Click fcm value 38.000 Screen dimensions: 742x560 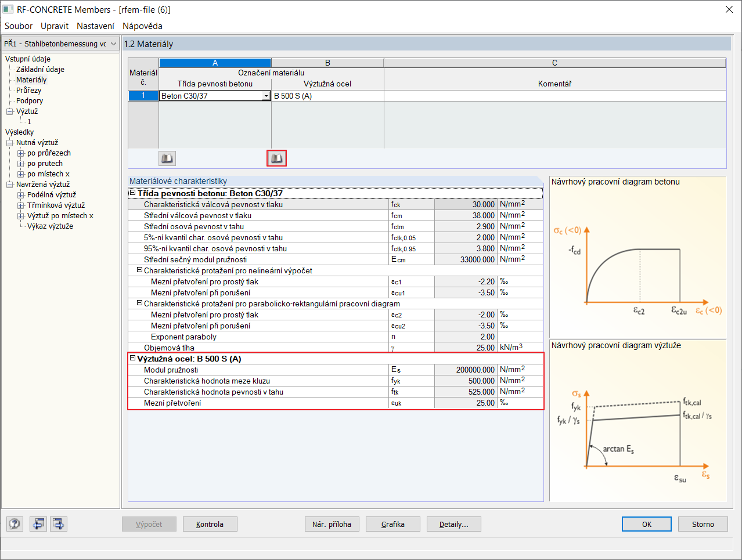click(466, 215)
